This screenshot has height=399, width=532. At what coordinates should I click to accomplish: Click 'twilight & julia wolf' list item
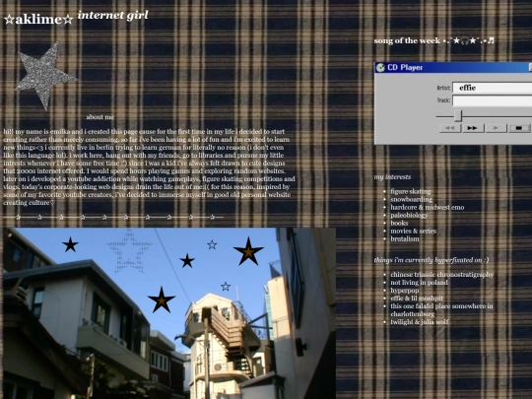pyautogui.click(x=420, y=322)
